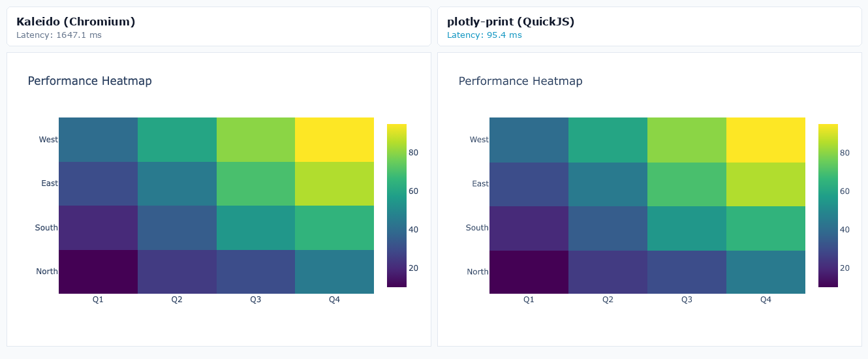868x359 pixels.
Task: Click the West/Q1 cell in Kaleido heatmap
Action: [98, 140]
